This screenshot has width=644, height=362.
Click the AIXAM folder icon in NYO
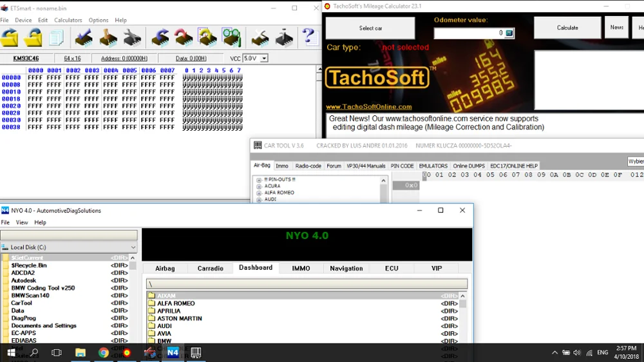pos(151,296)
